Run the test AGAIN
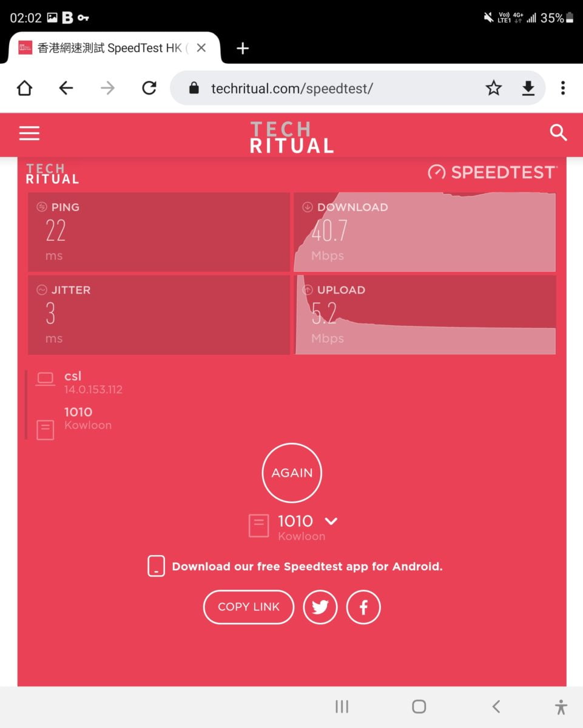The width and height of the screenshot is (583, 728). pyautogui.click(x=292, y=473)
